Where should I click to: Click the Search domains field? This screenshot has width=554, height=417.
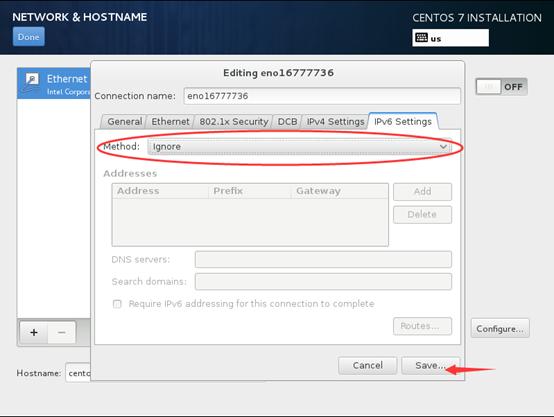[323, 282]
